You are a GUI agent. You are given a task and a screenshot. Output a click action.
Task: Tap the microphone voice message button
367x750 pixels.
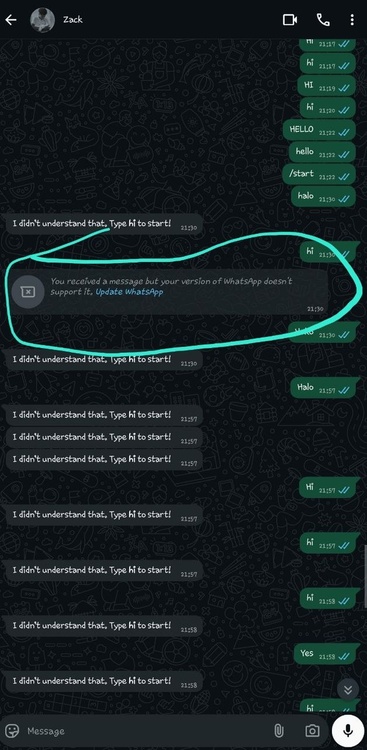coord(348,730)
